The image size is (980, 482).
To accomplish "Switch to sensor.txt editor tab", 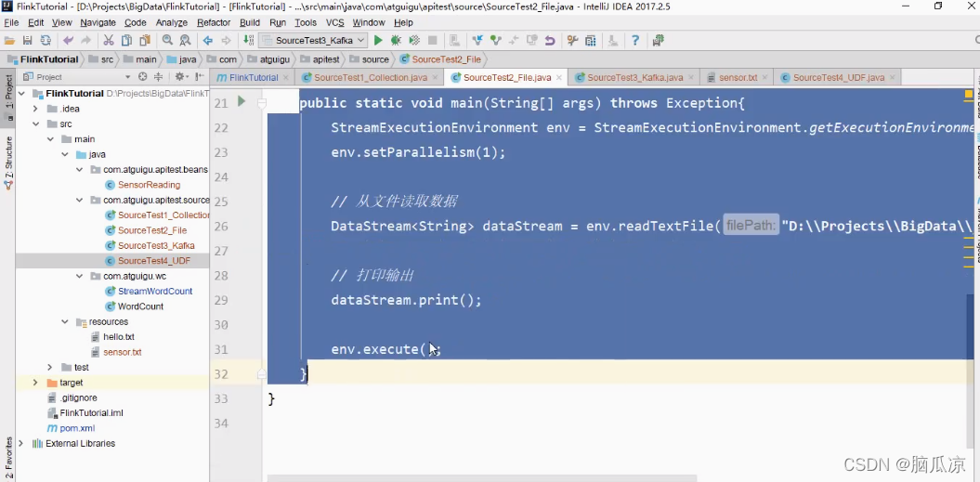I will coord(738,77).
